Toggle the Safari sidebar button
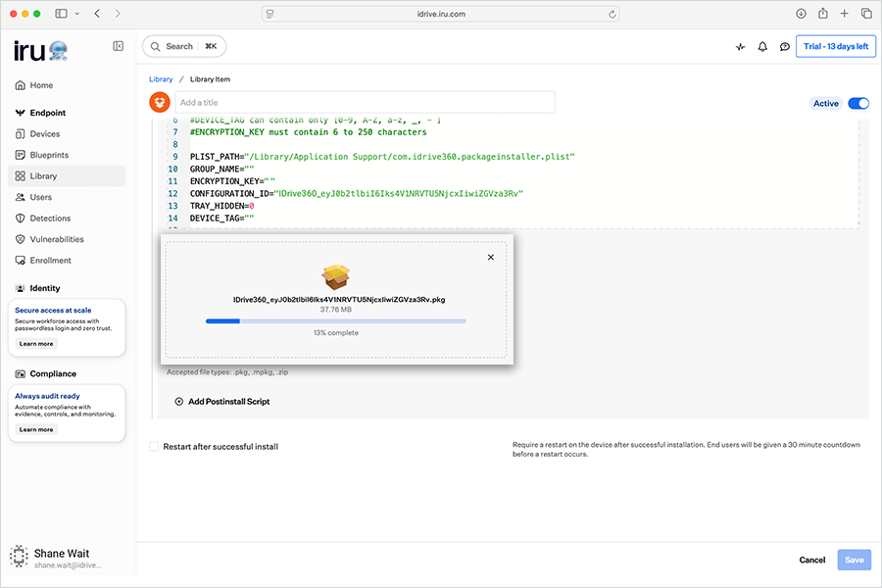 click(61, 14)
